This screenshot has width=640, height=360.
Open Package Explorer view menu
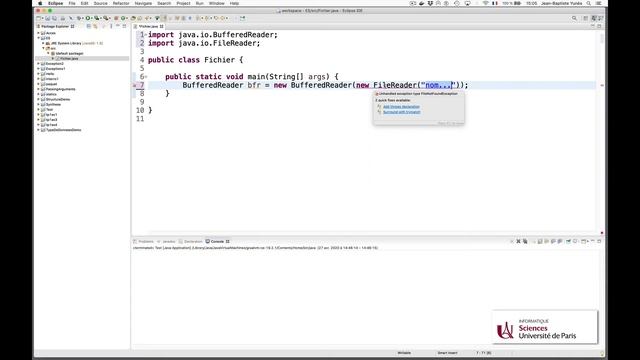pos(111,26)
